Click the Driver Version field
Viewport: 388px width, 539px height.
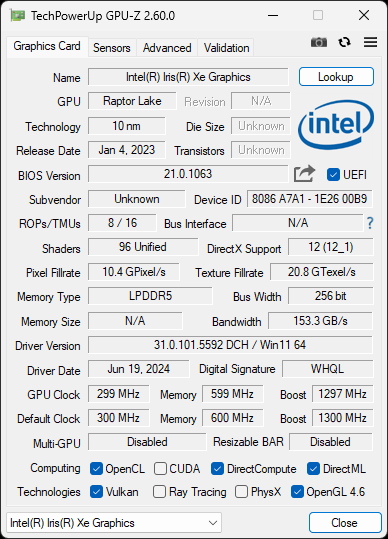click(x=230, y=345)
